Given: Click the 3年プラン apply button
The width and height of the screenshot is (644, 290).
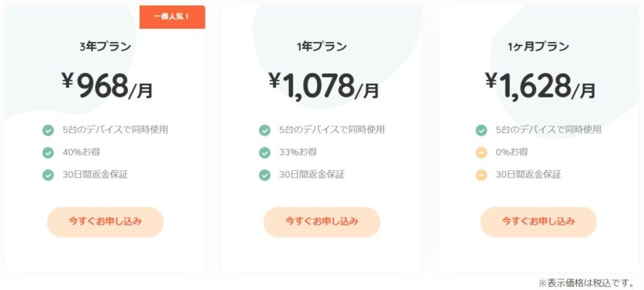Looking at the screenshot, I should [105, 222].
